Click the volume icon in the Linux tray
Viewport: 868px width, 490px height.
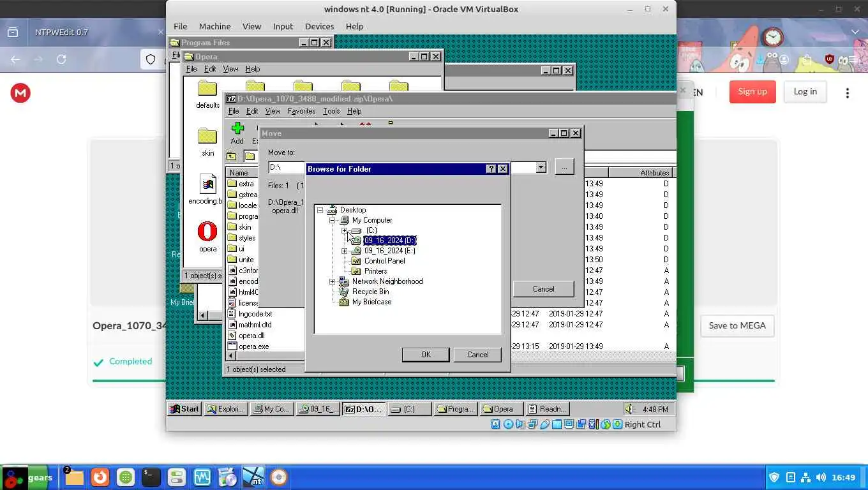pyautogui.click(x=821, y=477)
